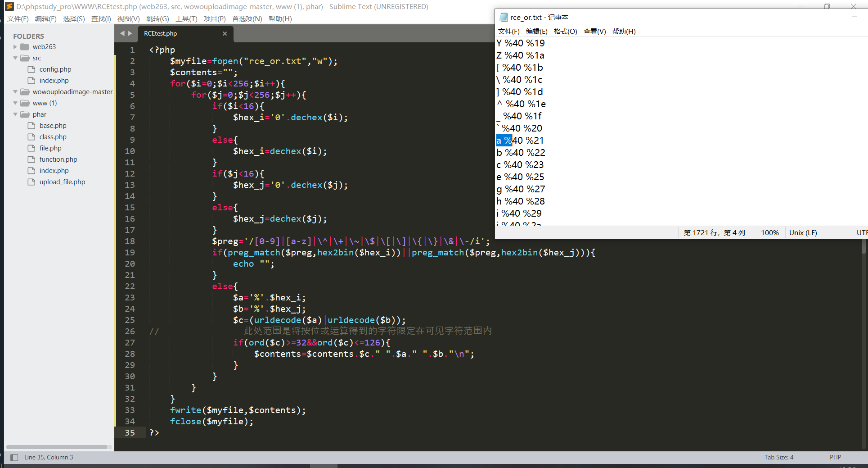Open Notepad 格式(O) menu
Viewport: 868px width, 468px height.
(565, 31)
